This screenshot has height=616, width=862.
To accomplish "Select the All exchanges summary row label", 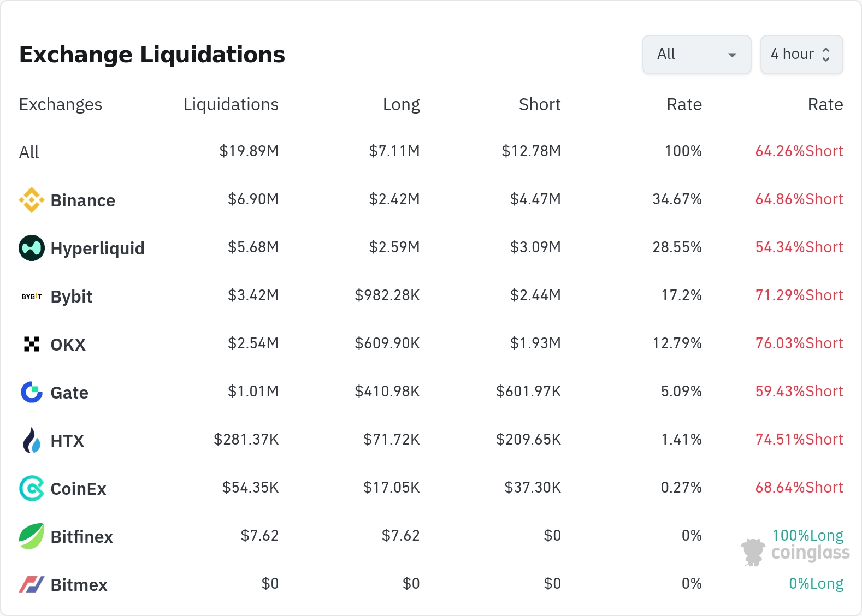I will pyautogui.click(x=29, y=152).
